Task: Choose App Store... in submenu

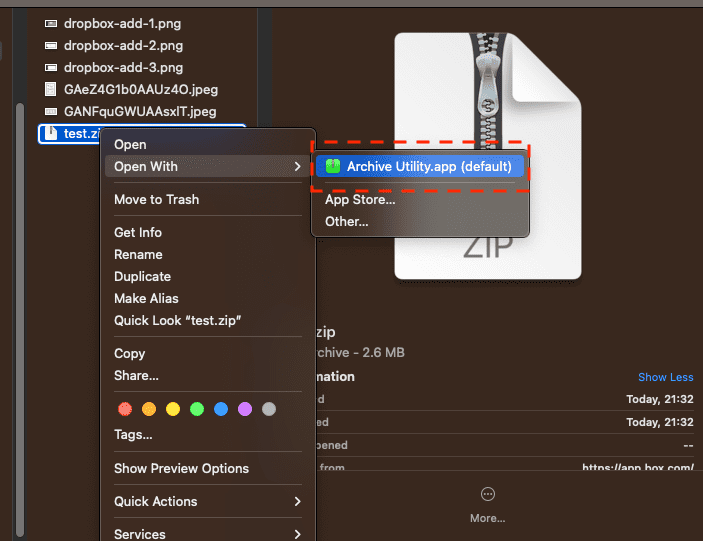Action: (420, 199)
